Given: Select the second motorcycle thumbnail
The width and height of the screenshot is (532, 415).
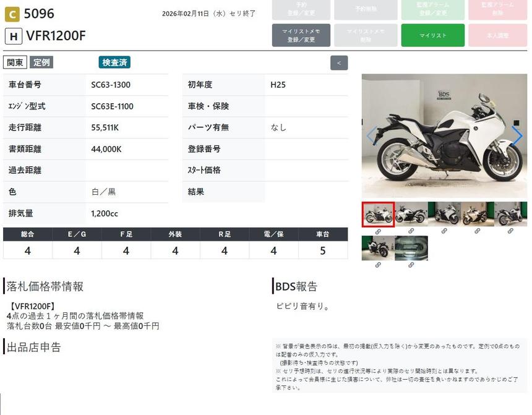Looking at the screenshot, I should pyautogui.click(x=411, y=214).
